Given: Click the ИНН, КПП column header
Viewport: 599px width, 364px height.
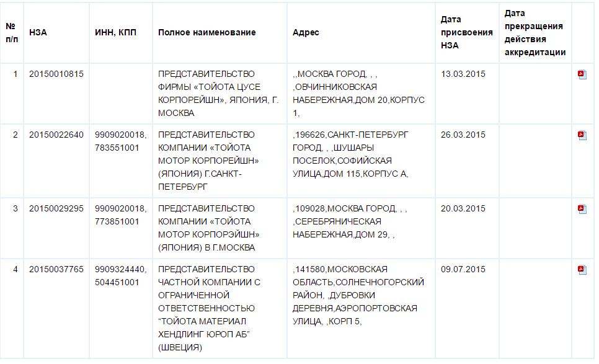Looking at the screenshot, I should click(x=115, y=32).
